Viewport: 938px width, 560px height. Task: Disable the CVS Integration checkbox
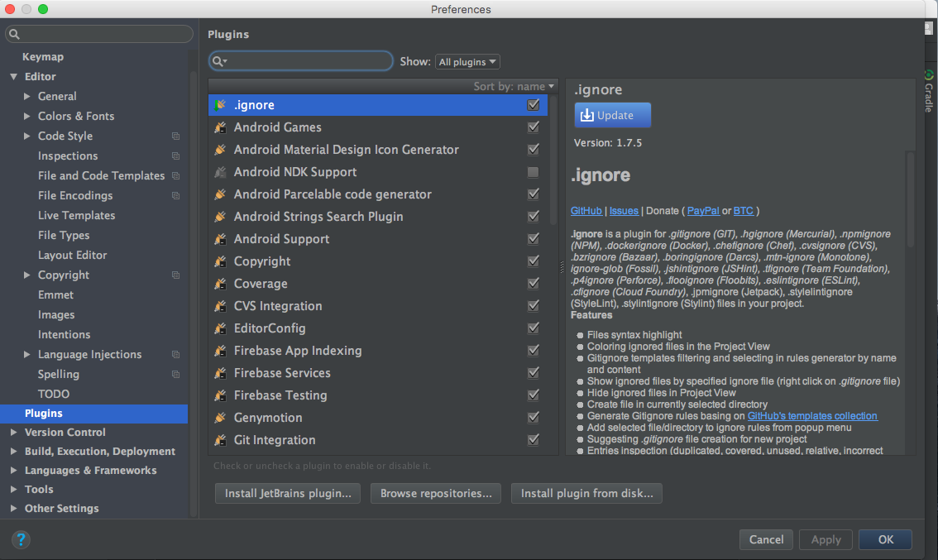(x=533, y=306)
